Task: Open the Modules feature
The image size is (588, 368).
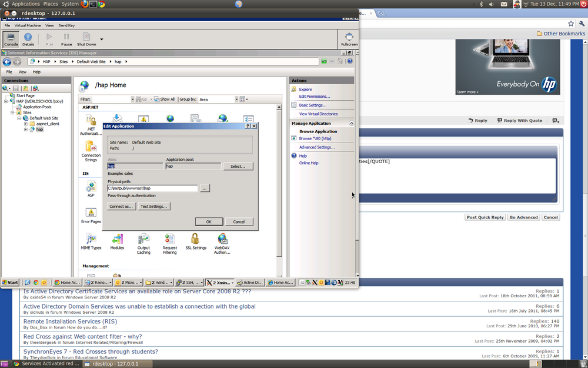Action: coord(117,241)
